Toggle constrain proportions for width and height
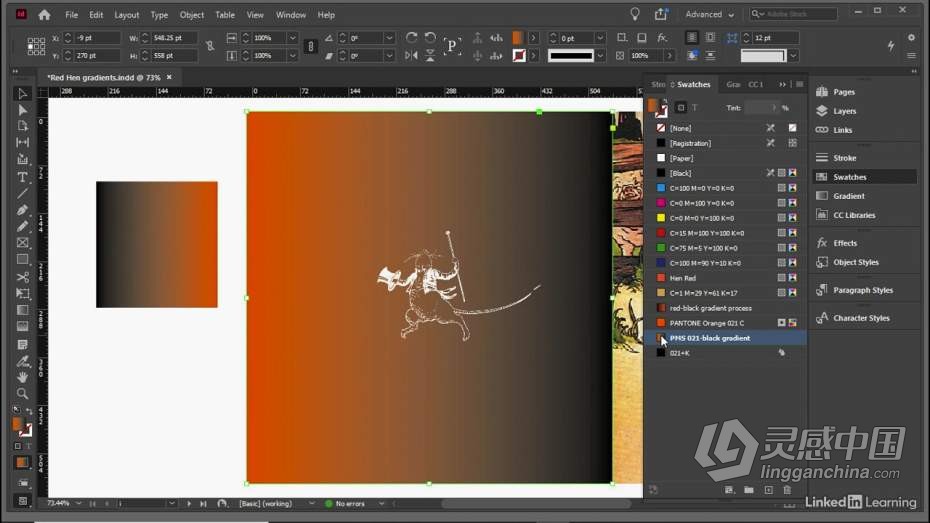930x523 pixels. pyautogui.click(x=209, y=46)
